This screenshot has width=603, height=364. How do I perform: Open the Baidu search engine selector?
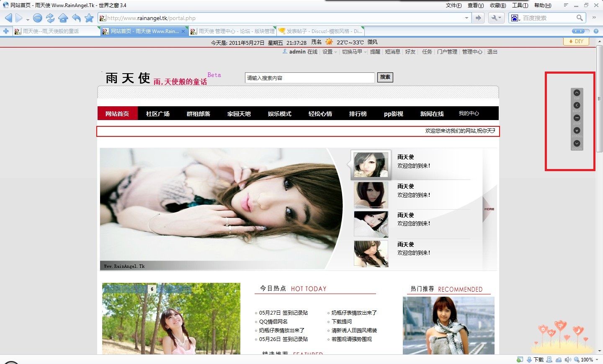[515, 18]
